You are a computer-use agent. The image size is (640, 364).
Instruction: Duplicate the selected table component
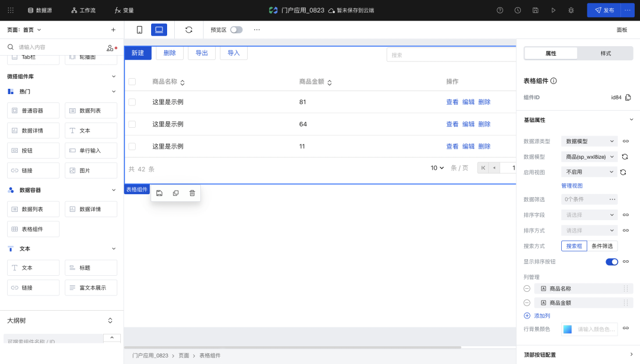[x=175, y=193]
